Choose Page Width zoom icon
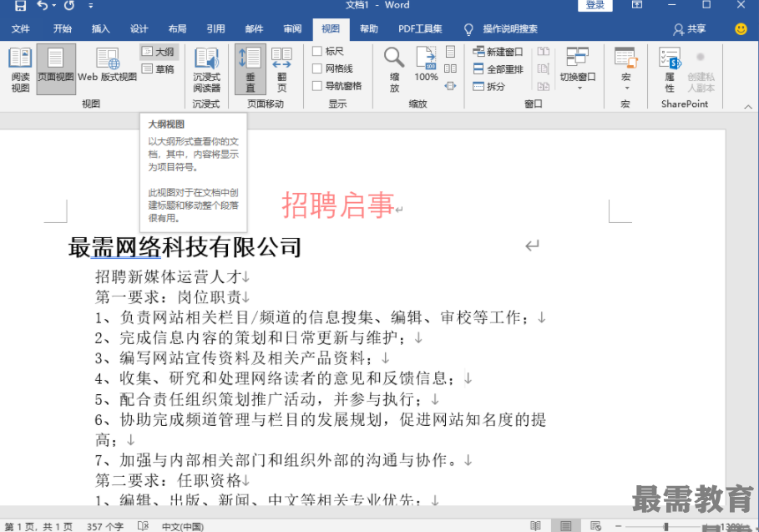This screenshot has width=759, height=532. [x=451, y=86]
